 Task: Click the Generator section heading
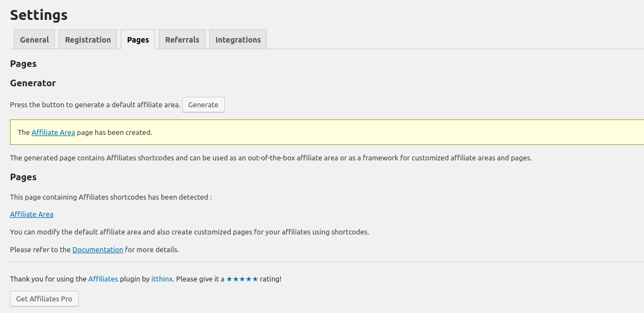33,83
